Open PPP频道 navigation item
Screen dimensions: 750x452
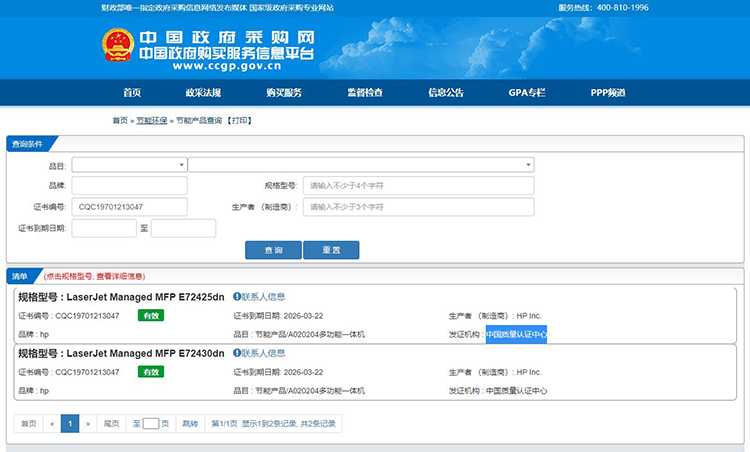pos(608,92)
